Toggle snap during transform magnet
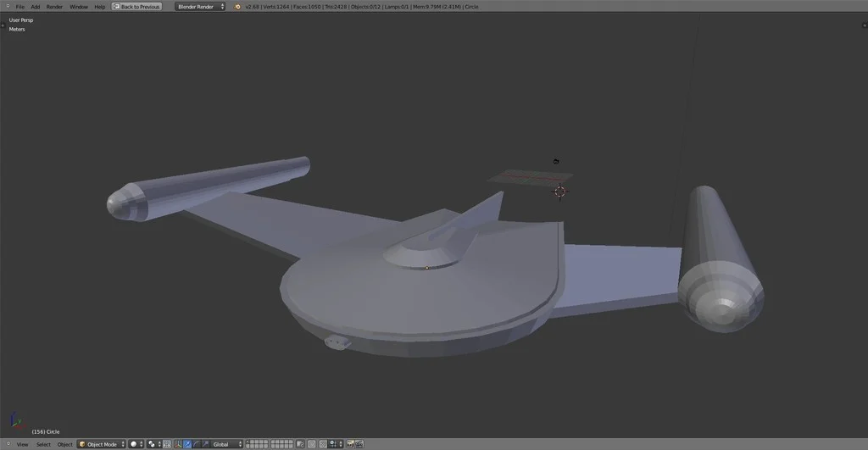The image size is (868, 450). [323, 444]
